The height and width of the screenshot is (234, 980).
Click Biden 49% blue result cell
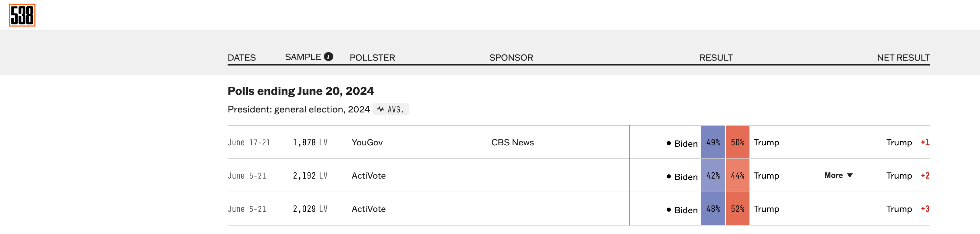[713, 142]
